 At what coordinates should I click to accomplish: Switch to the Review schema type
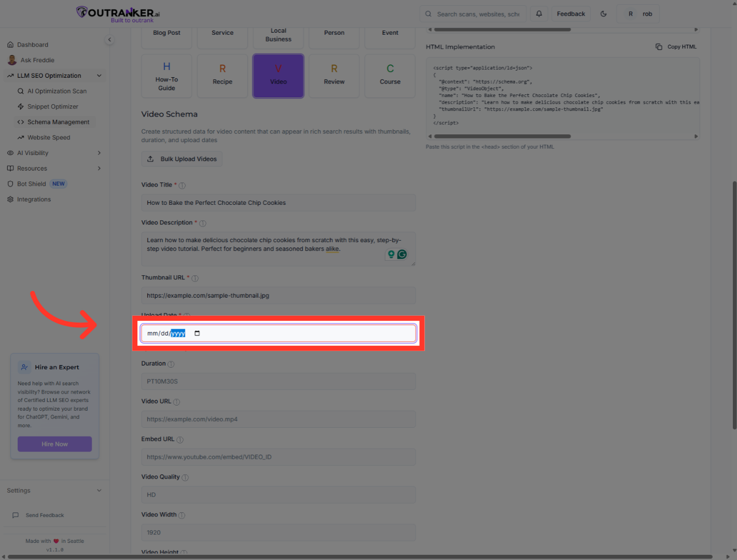tap(334, 76)
